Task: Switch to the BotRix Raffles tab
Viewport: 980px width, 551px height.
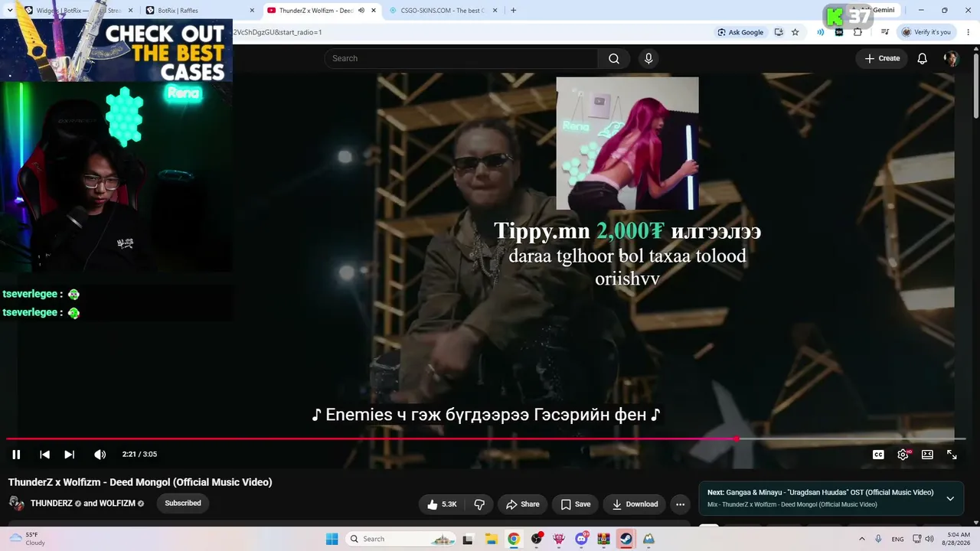Action: point(198,11)
